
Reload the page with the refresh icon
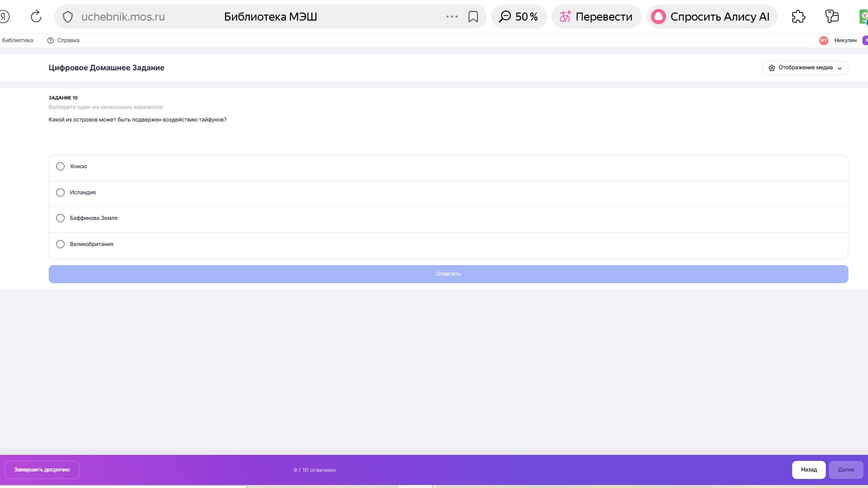pyautogui.click(x=36, y=17)
